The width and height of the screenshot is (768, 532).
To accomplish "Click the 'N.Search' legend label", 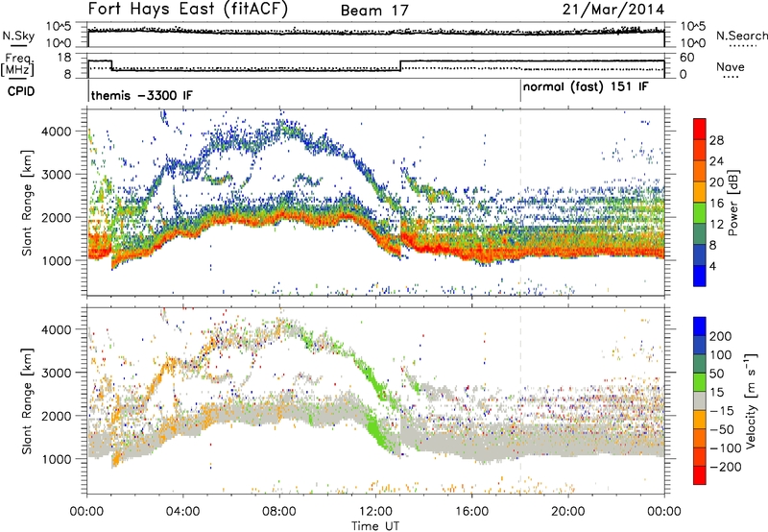I will tap(741, 36).
